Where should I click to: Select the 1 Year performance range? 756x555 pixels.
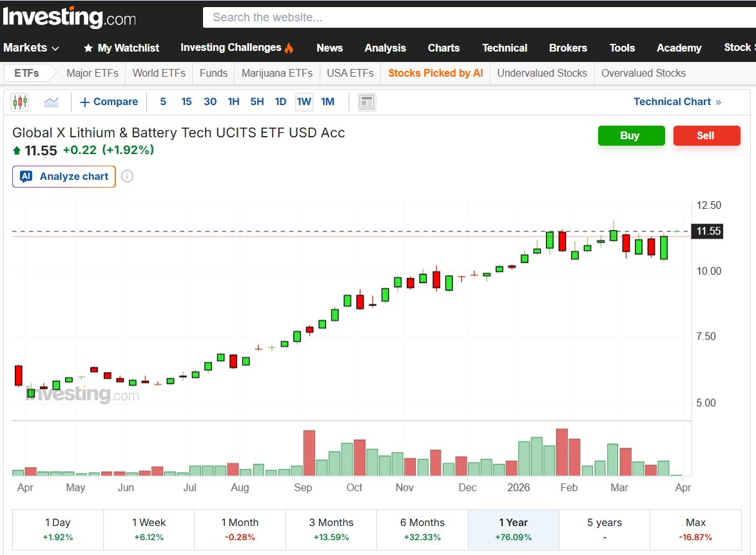click(x=514, y=529)
